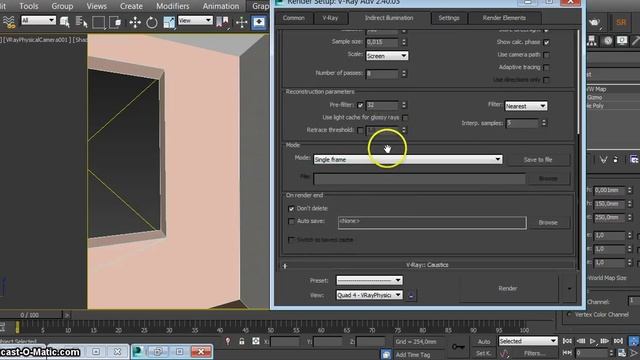Open the Motion panel wheel icon
This screenshot has width=640, height=360.
(x=608, y=40)
